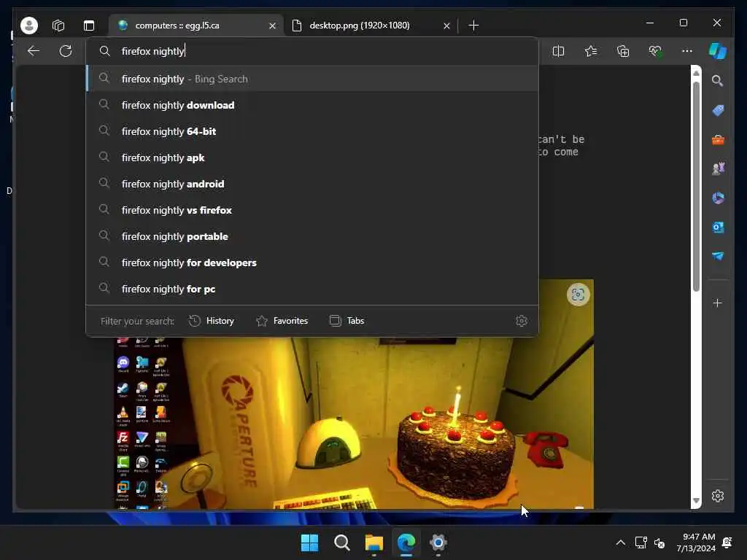Open the Collections toolbar icon
The height and width of the screenshot is (560, 747).
[623, 51]
